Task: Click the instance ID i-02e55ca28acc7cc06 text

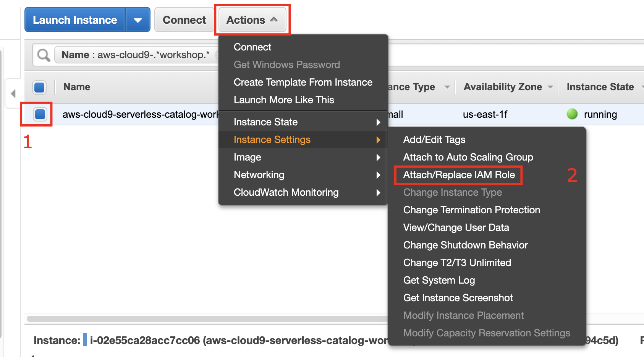Action: coord(145,340)
